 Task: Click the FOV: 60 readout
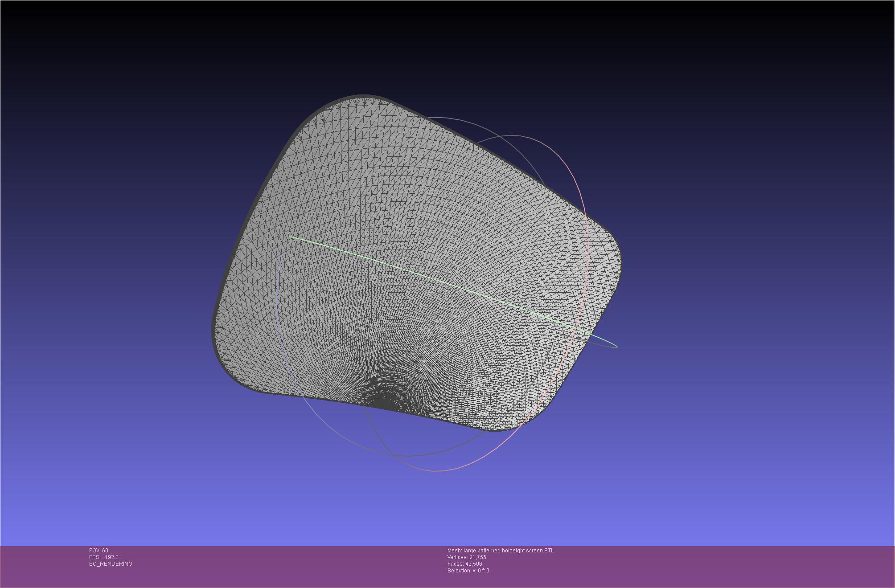click(99, 551)
